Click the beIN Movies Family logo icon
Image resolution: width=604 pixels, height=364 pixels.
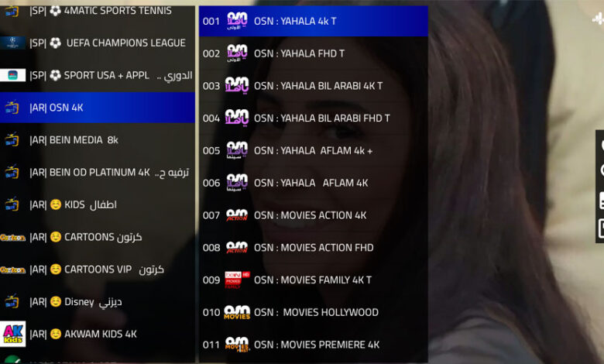coord(237,280)
